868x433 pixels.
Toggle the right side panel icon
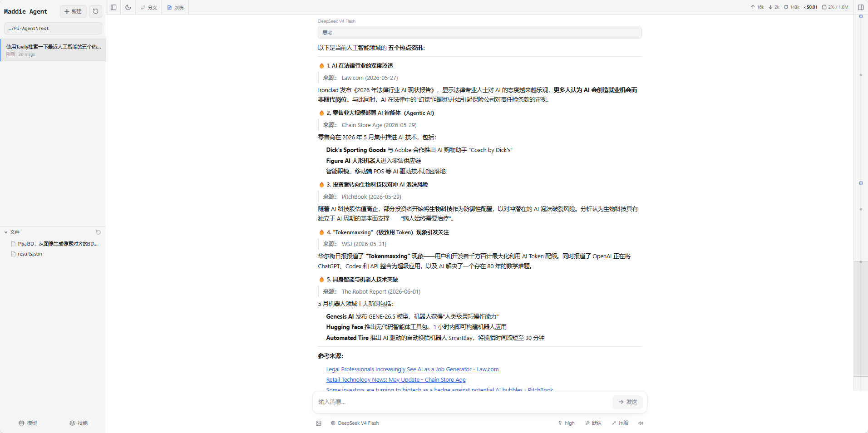pyautogui.click(x=861, y=7)
